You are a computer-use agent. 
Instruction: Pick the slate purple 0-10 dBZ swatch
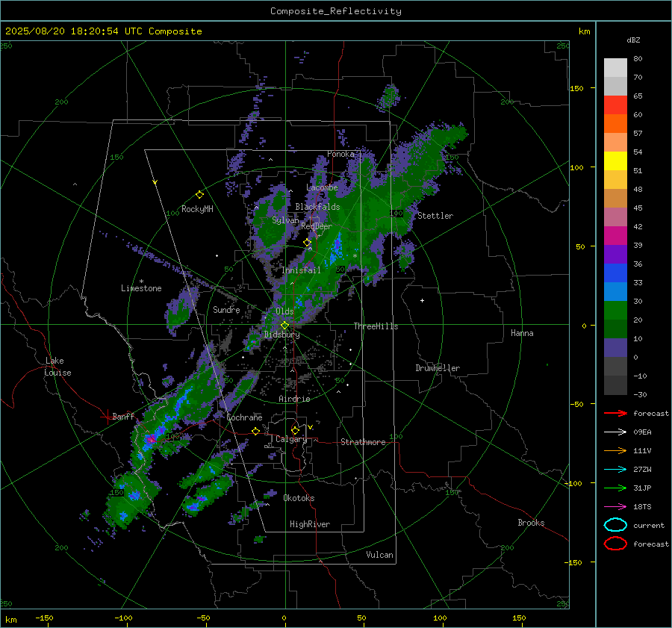tap(615, 348)
